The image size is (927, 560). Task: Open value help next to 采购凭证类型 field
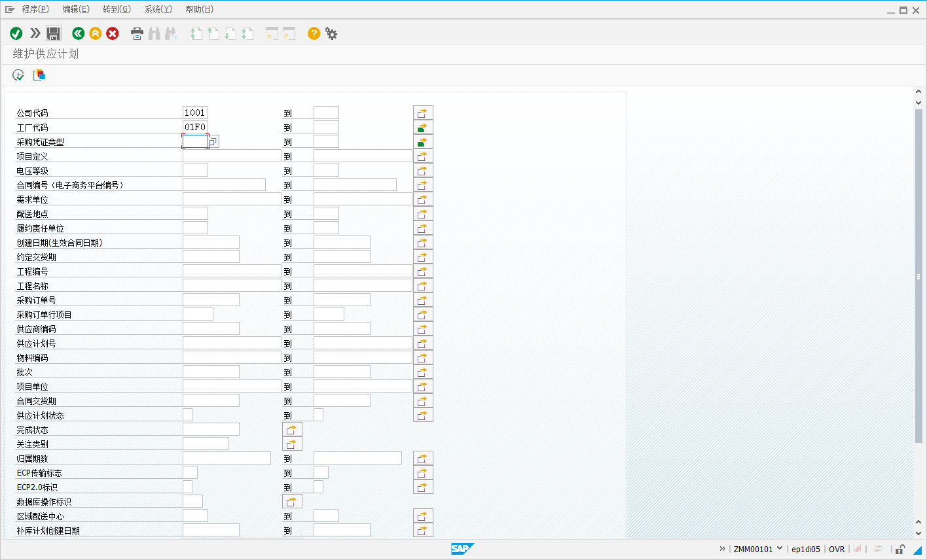[213, 142]
